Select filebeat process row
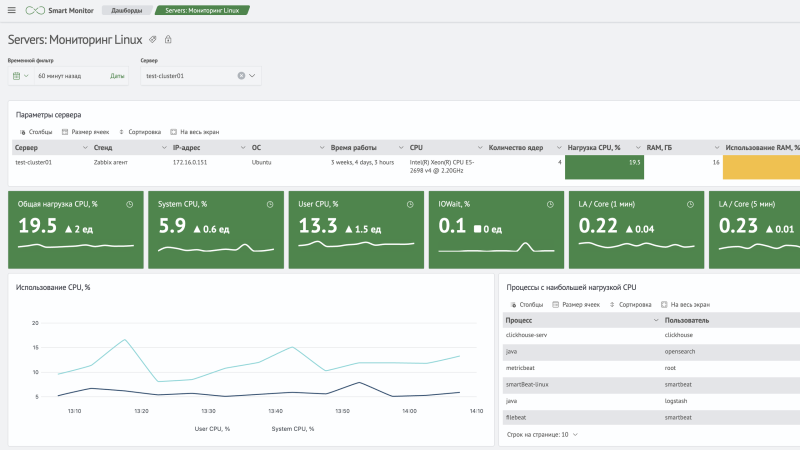The width and height of the screenshot is (800, 450). click(x=651, y=417)
